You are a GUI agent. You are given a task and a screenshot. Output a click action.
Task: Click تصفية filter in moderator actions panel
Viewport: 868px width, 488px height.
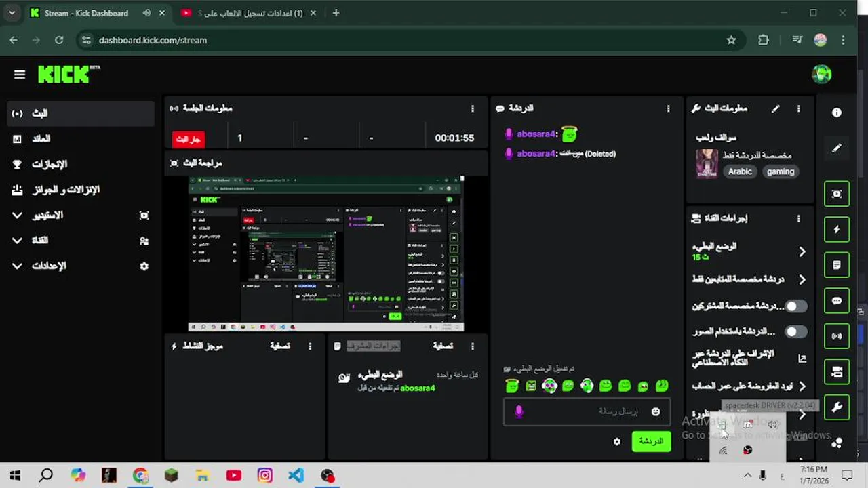(x=443, y=346)
